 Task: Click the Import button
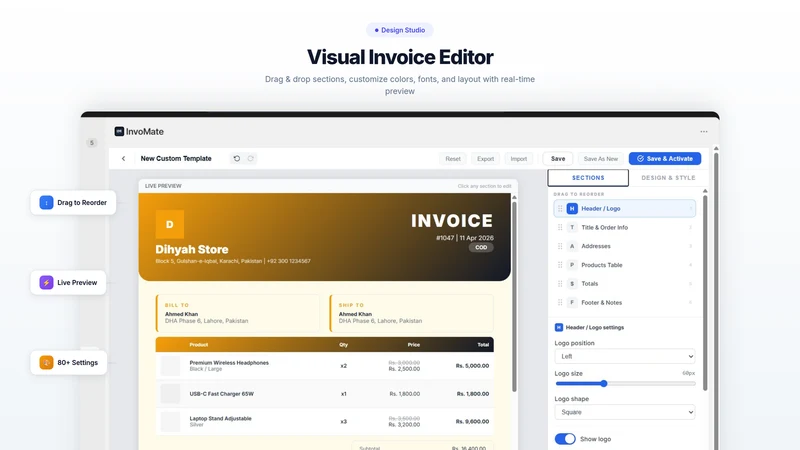tap(519, 159)
